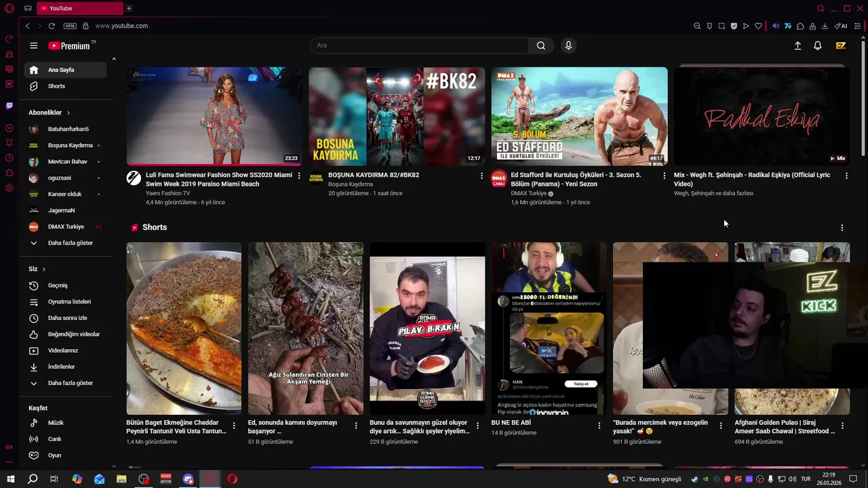Open Müzik under Keşfet
The width and height of the screenshot is (868, 488).
click(66, 423)
